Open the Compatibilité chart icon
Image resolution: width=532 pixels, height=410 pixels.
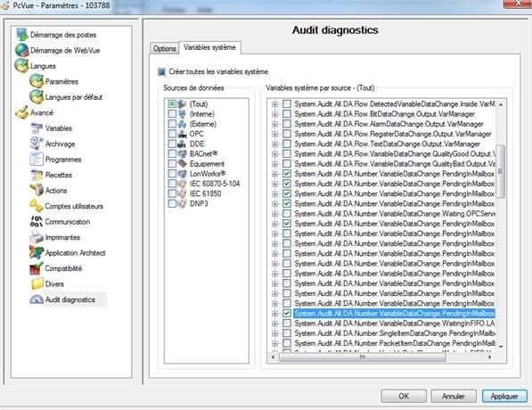pos(37,268)
